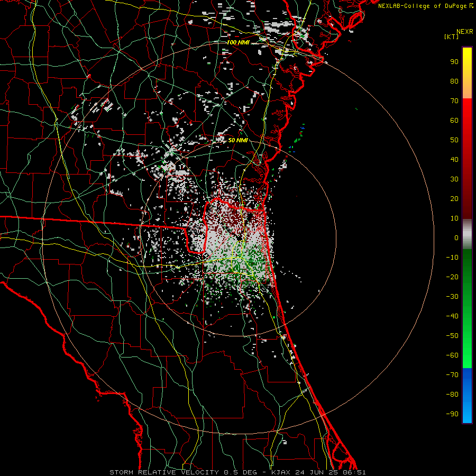
Task: Click the 70 value on velocity scale
Action: [x=454, y=101]
